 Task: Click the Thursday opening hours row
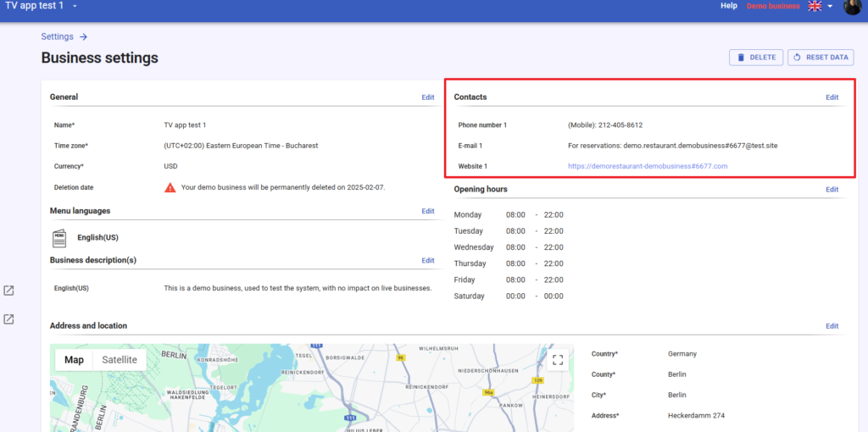click(x=509, y=263)
